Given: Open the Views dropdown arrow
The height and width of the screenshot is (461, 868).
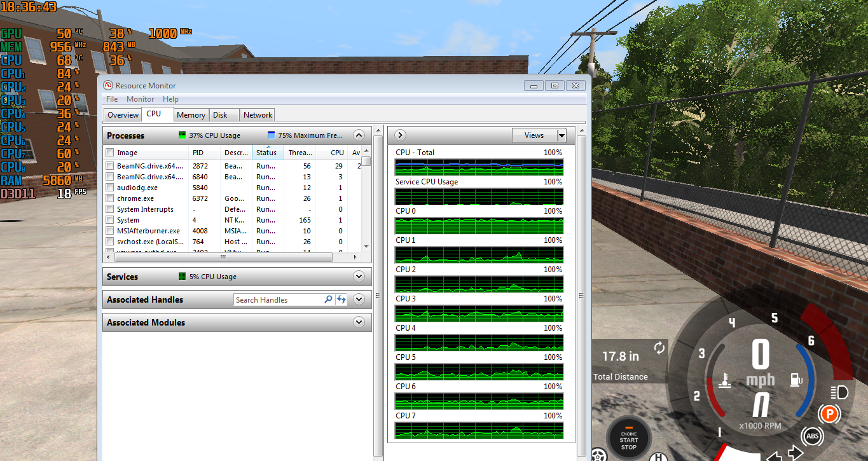Looking at the screenshot, I should click(561, 135).
